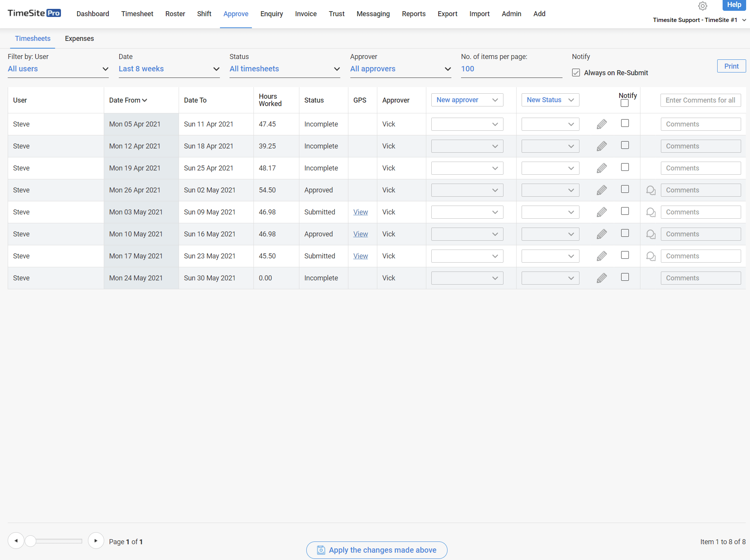Screen dimensions: 750x560
Task: Open the Dashboard menu
Action: 93,14
